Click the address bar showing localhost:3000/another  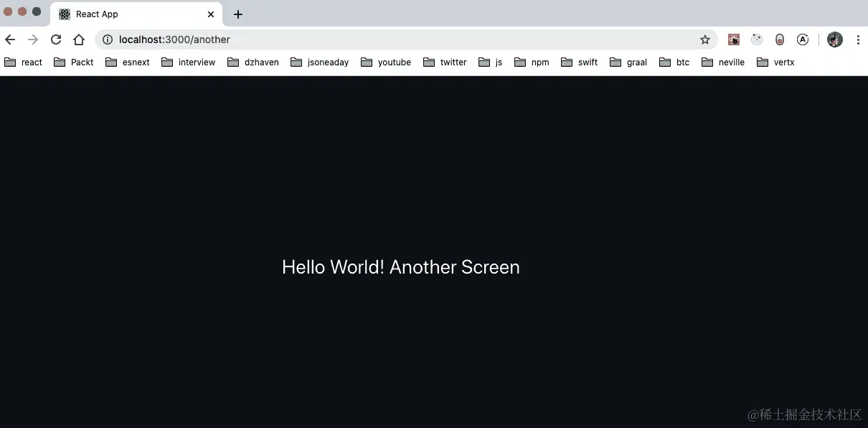tap(406, 39)
